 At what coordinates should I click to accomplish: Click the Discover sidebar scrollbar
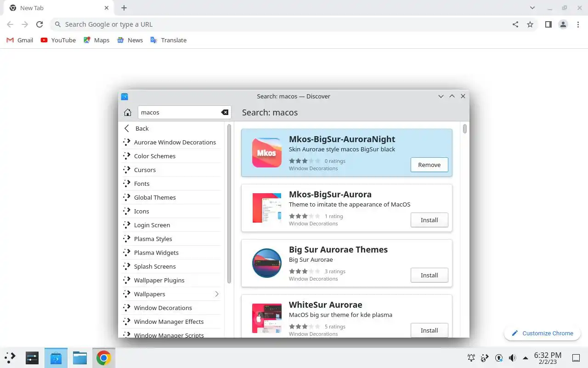click(x=229, y=203)
